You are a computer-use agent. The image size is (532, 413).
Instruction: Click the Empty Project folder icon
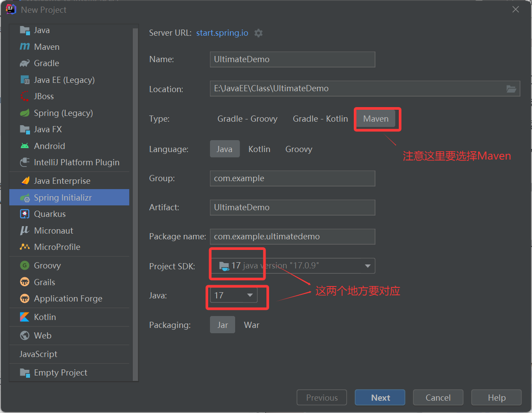(25, 372)
